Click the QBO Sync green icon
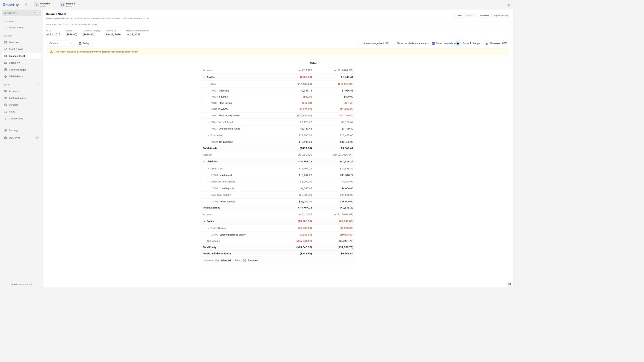Image resolution: width=644 pixels, height=362 pixels. (6, 138)
